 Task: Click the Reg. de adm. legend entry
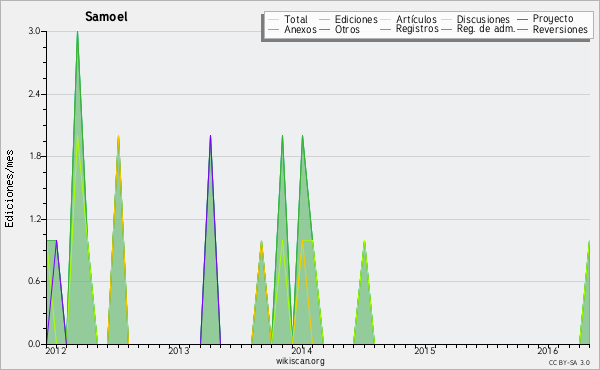tap(478, 29)
